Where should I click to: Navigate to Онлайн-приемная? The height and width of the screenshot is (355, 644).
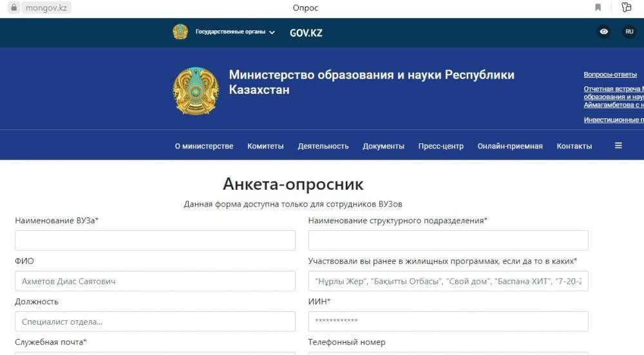point(509,146)
